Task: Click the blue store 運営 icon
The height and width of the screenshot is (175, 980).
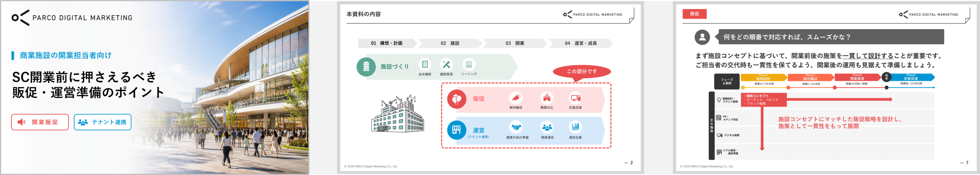Action: (457, 130)
